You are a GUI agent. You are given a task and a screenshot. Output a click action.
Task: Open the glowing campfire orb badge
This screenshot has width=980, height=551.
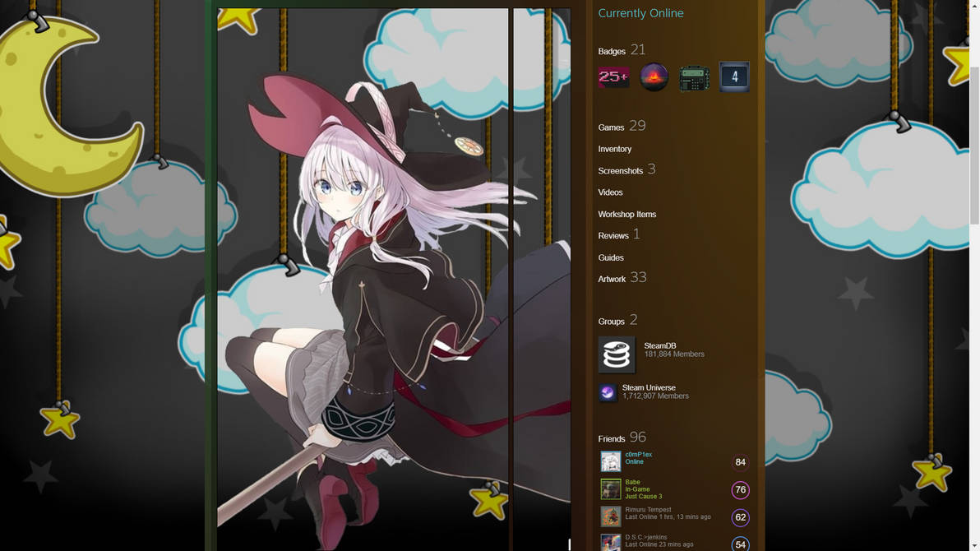[654, 76]
